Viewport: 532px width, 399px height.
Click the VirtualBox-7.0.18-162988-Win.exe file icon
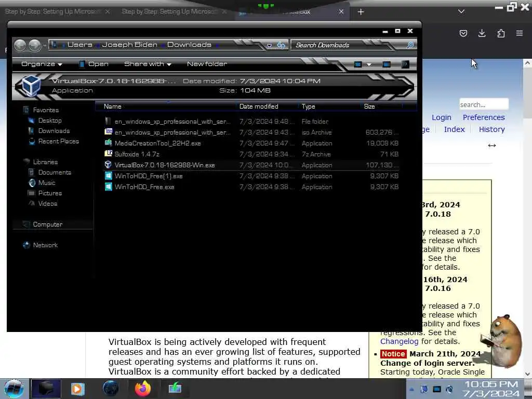point(108,165)
